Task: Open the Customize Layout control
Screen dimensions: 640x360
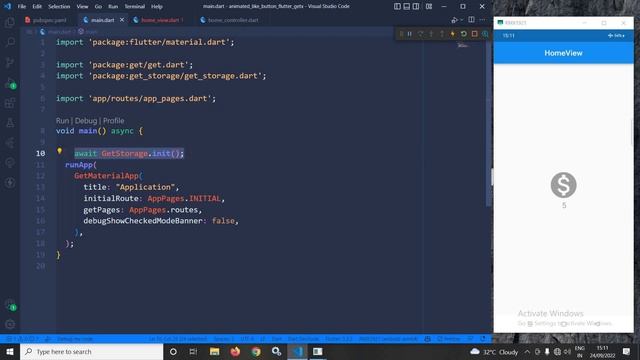Action: coord(429,6)
